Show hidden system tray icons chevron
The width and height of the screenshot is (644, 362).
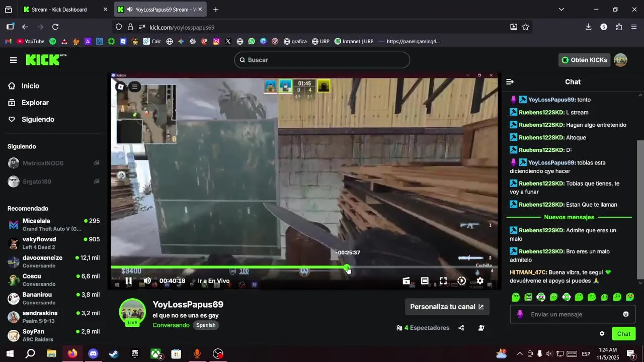(520, 354)
